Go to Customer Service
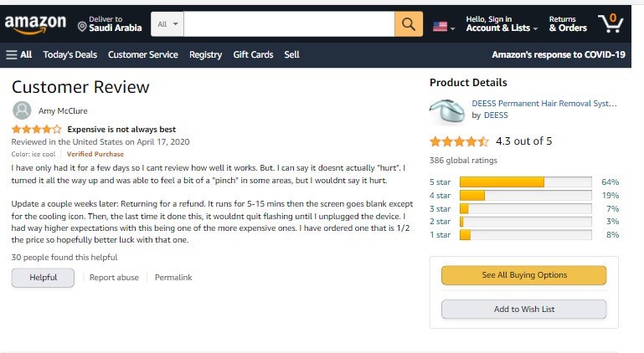The height and width of the screenshot is (353, 644). pyautogui.click(x=143, y=54)
